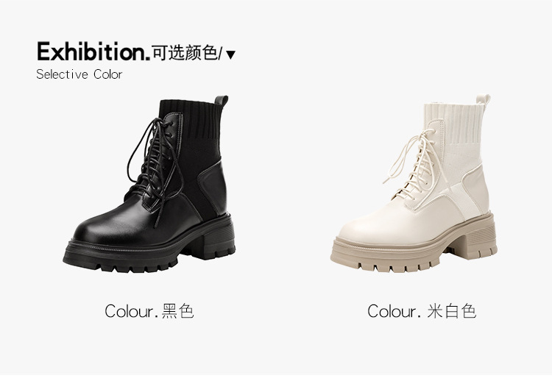Click the Selective Color subtitle
Image resolution: width=552 pixels, height=392 pixels.
(x=79, y=74)
